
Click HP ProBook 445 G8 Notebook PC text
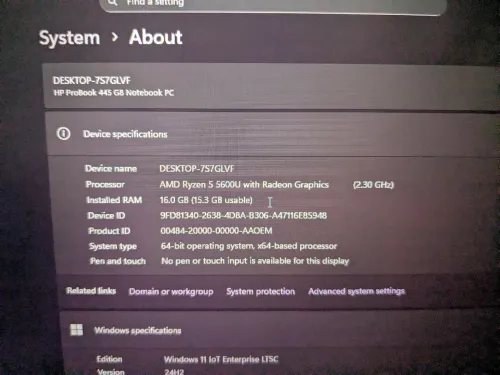(114, 93)
